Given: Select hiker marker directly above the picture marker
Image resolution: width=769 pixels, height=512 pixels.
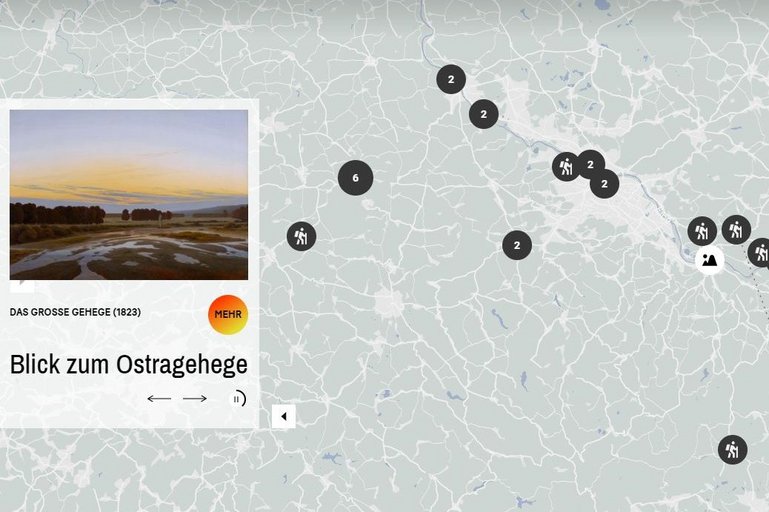Looking at the screenshot, I should (x=702, y=230).
